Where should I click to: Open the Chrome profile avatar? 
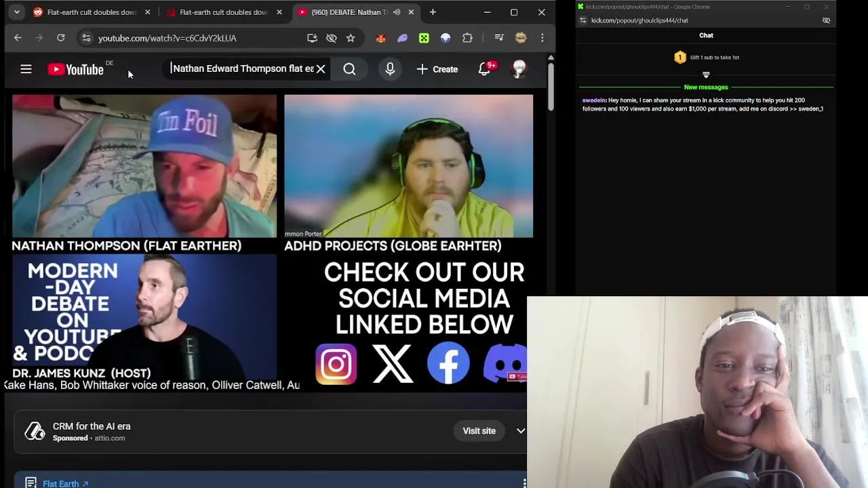pyautogui.click(x=521, y=38)
